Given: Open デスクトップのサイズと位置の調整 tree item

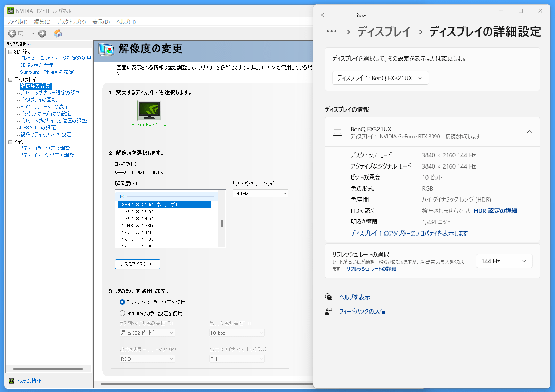Looking at the screenshot, I should point(53,121).
